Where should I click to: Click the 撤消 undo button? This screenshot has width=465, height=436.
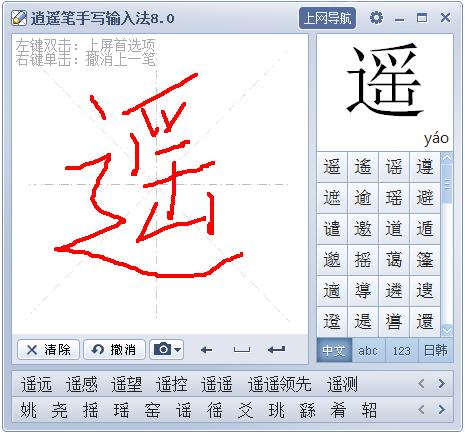tap(114, 350)
